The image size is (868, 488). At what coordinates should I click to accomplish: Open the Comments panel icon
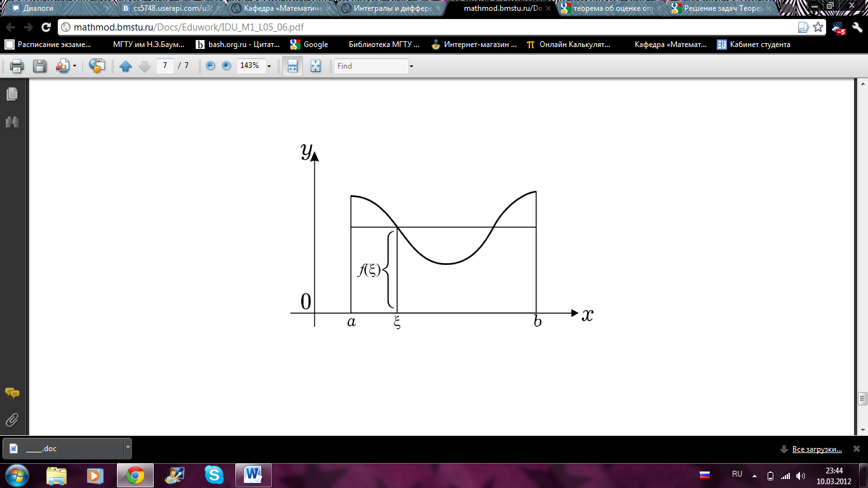tap(11, 393)
